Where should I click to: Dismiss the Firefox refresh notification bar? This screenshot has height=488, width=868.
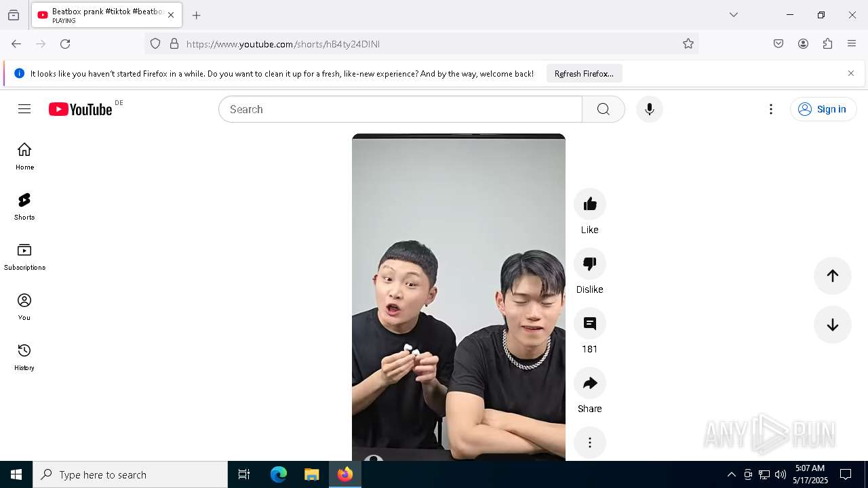851,73
